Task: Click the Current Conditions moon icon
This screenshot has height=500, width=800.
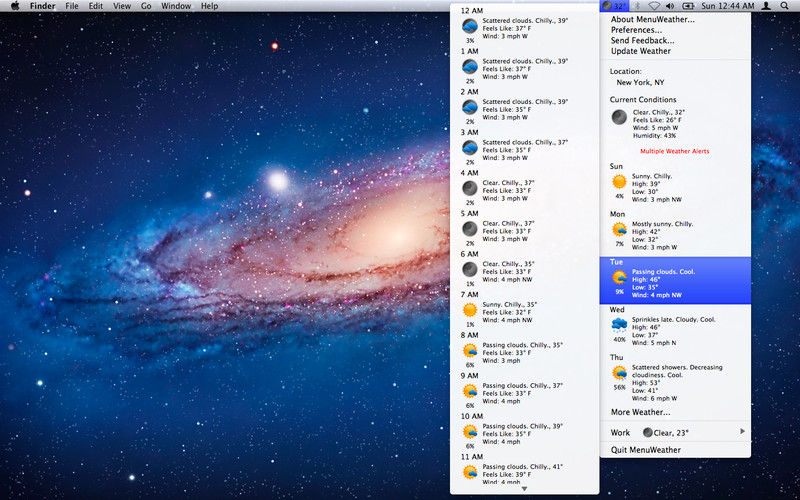Action: point(619,117)
